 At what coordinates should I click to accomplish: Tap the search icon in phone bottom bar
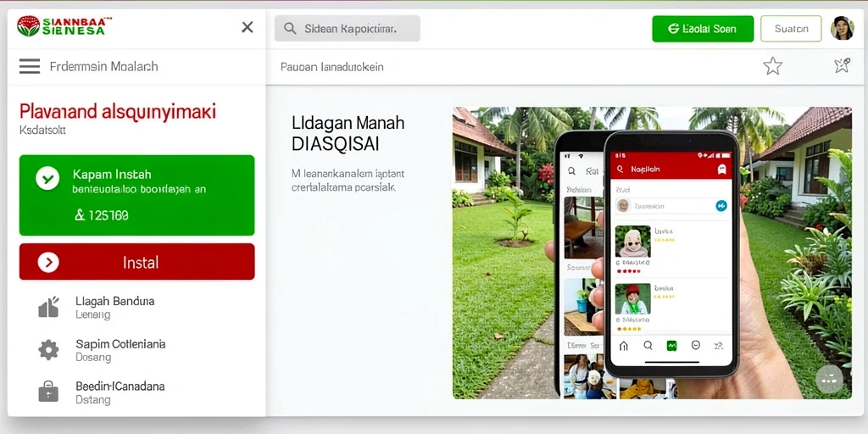tap(648, 346)
